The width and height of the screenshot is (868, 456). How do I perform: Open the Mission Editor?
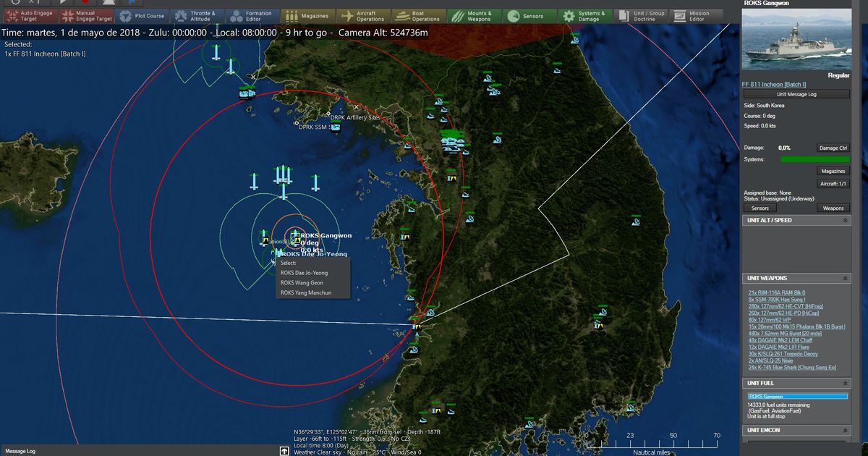694,16
